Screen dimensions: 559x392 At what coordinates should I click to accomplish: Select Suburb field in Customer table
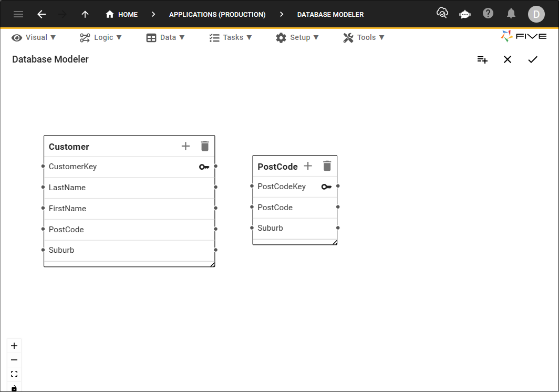pyautogui.click(x=129, y=251)
